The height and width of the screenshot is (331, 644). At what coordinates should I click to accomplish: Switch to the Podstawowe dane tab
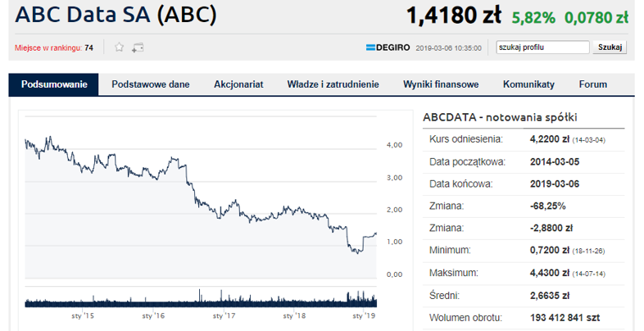(150, 84)
